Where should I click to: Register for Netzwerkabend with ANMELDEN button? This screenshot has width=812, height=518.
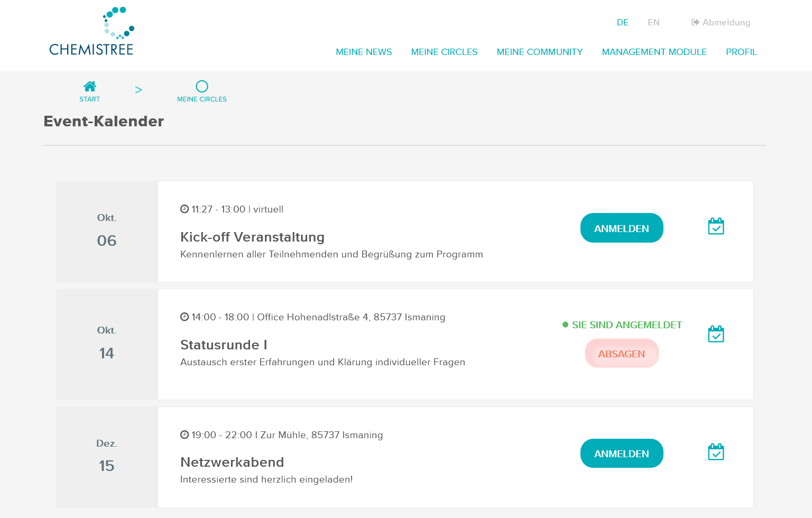(x=622, y=453)
